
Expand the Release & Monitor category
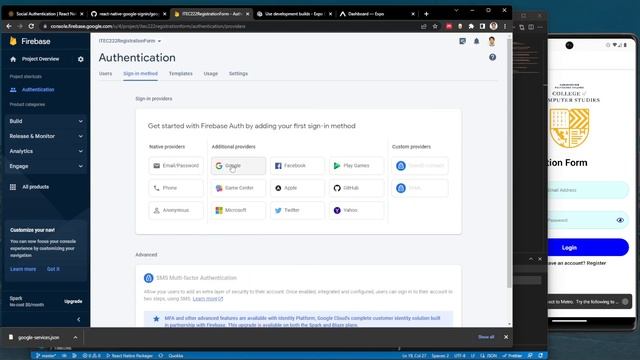coord(46,136)
